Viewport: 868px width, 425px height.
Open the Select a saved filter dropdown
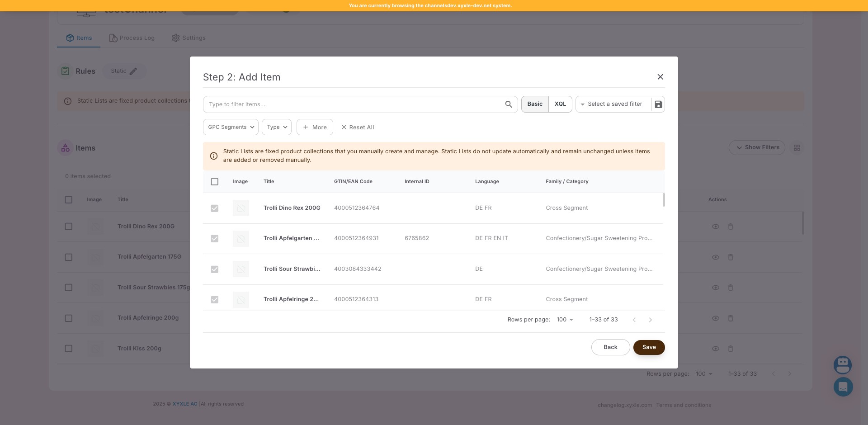coord(613,104)
